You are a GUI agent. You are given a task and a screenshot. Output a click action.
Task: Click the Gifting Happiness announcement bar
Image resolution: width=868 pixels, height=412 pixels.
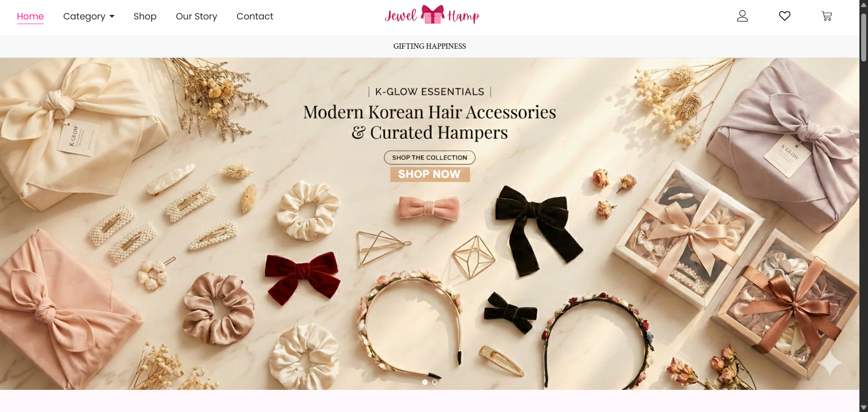pos(429,47)
